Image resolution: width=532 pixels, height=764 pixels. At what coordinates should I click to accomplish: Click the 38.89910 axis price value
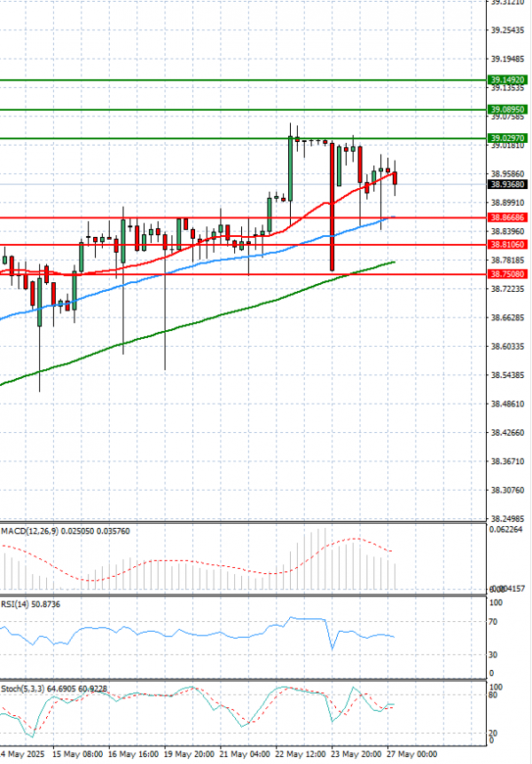pos(507,202)
